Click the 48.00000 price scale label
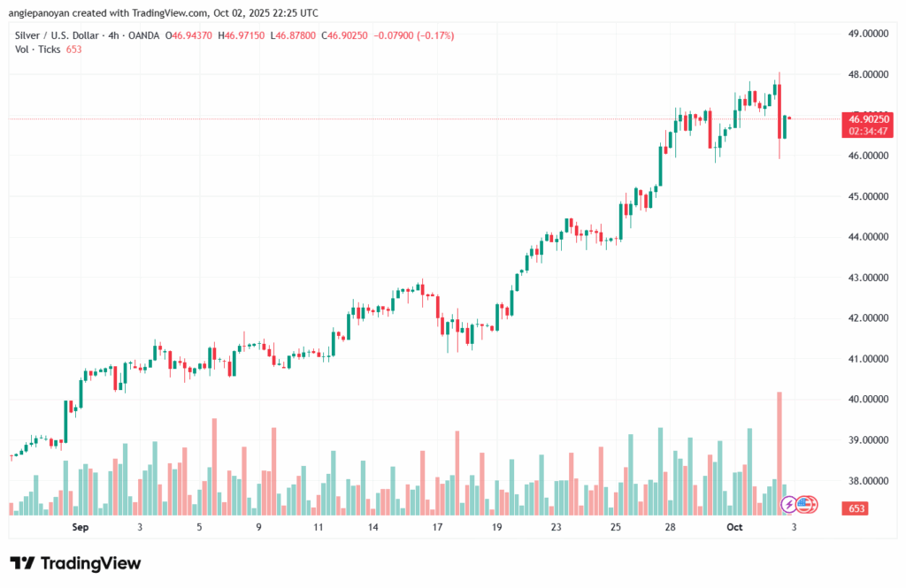 [865, 74]
